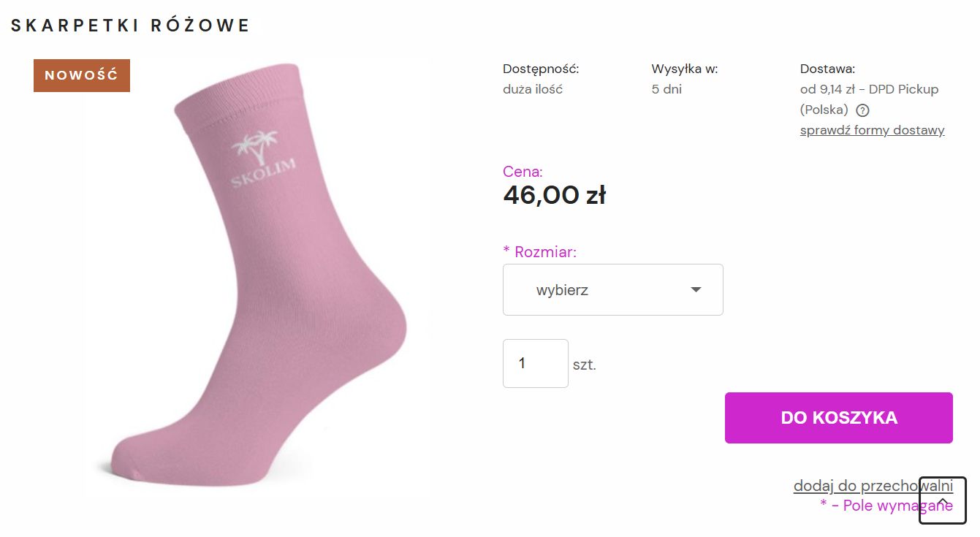Viewport: 980px width, 537px height.
Task: Click the 'Wysyłka w:' label
Action: tap(685, 69)
